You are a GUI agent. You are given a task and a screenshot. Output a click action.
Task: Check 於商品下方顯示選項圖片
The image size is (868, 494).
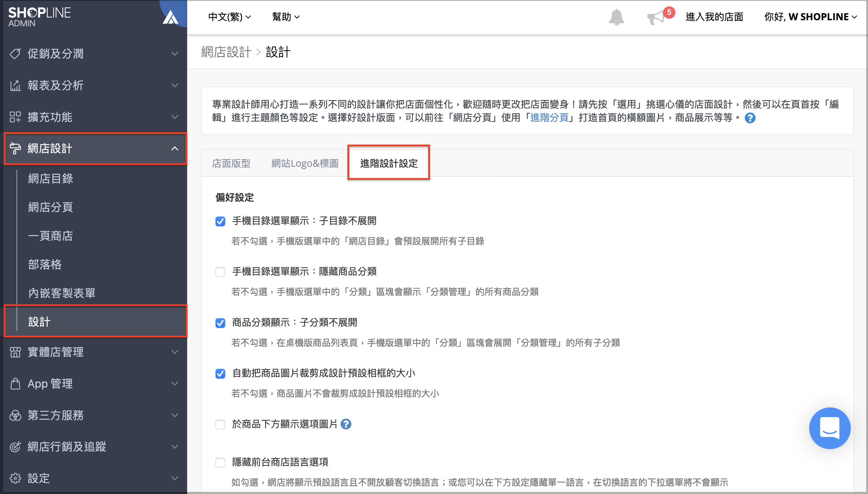(220, 424)
